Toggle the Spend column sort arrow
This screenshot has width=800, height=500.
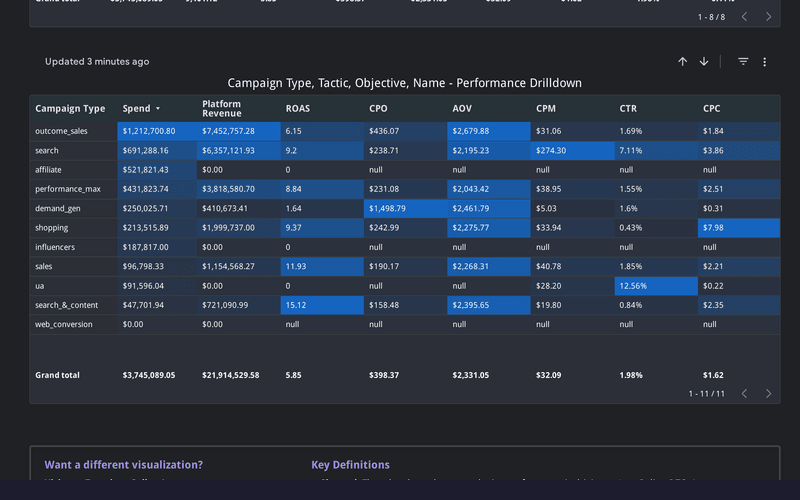[x=157, y=108]
